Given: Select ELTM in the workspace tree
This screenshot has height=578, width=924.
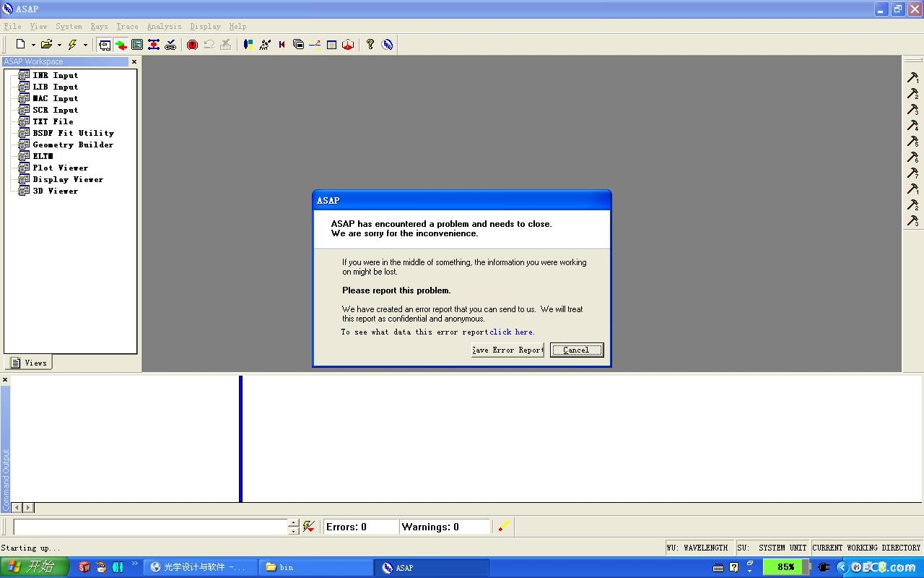Looking at the screenshot, I should (x=43, y=156).
